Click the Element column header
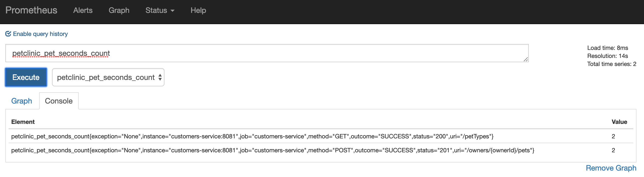This screenshot has height=177, width=644. click(23, 122)
